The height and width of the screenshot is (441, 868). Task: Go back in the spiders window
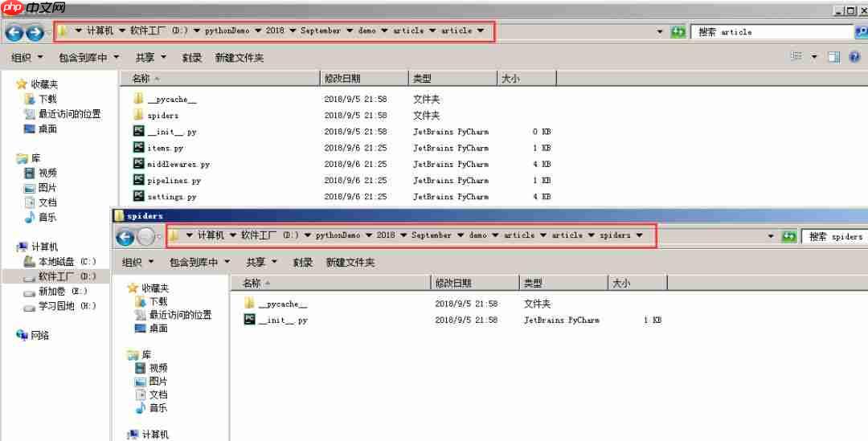pos(125,237)
